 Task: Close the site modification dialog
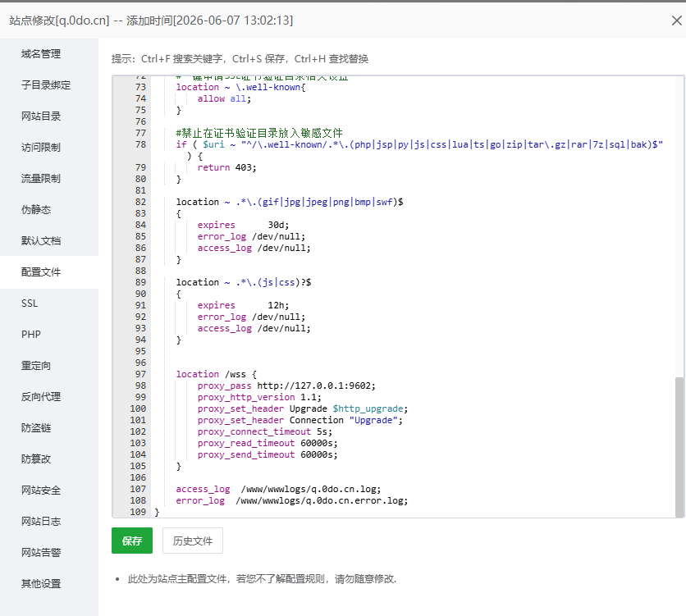pos(676,21)
